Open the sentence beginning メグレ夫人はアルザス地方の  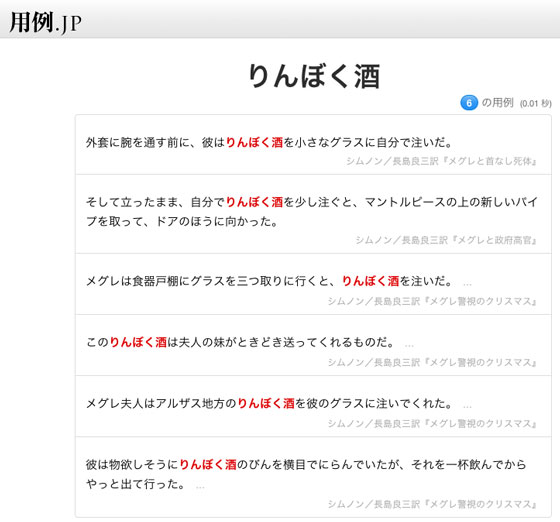coord(270,403)
